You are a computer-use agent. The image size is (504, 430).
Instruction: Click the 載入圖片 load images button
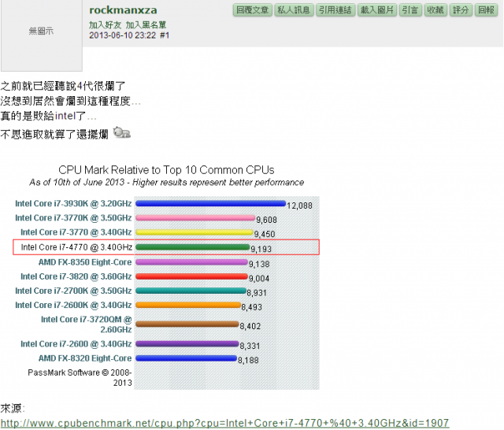377,10
